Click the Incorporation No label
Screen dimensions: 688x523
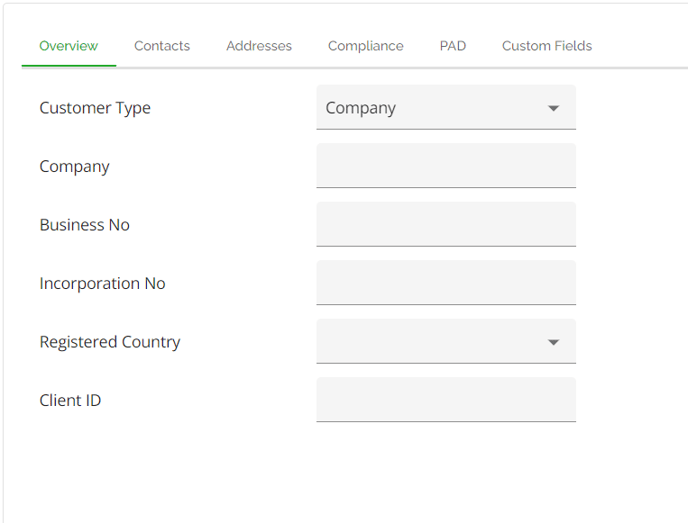point(102,284)
